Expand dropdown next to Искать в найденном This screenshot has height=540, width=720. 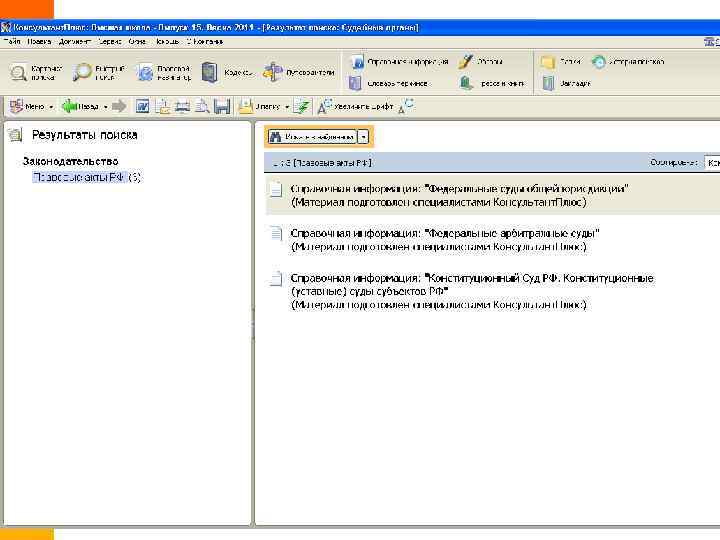tap(363, 137)
